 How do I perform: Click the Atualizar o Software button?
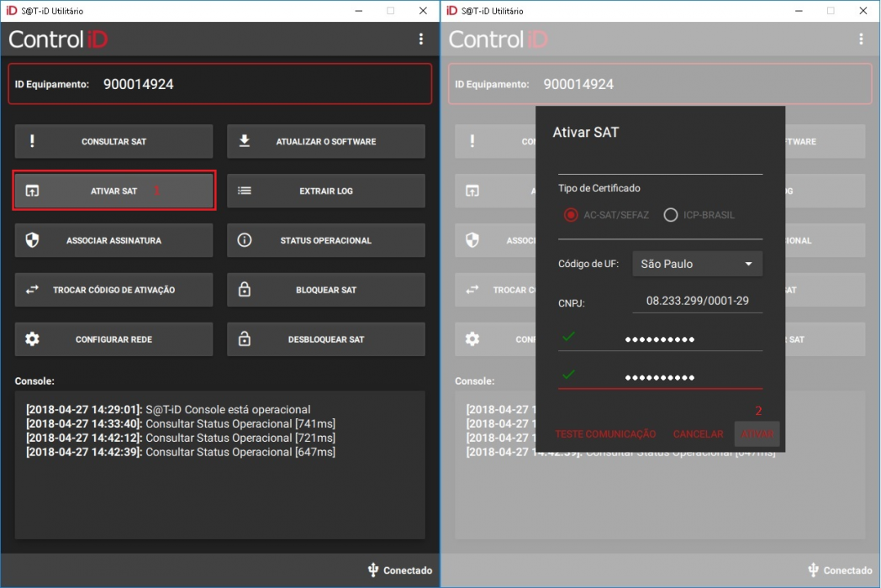click(326, 141)
